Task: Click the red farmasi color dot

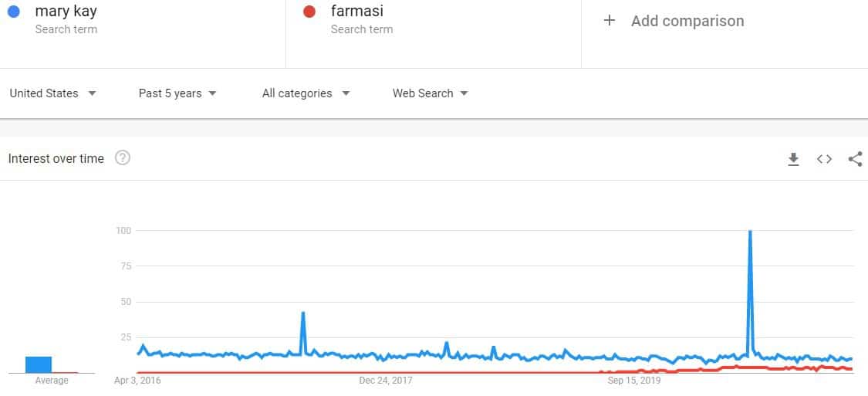Action: pos(309,12)
